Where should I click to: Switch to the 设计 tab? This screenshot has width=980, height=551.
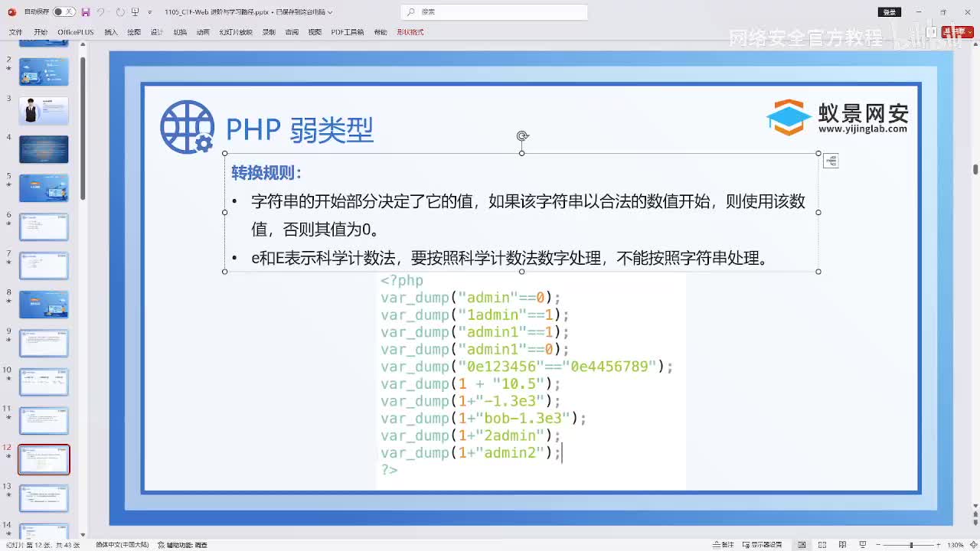[x=157, y=32]
